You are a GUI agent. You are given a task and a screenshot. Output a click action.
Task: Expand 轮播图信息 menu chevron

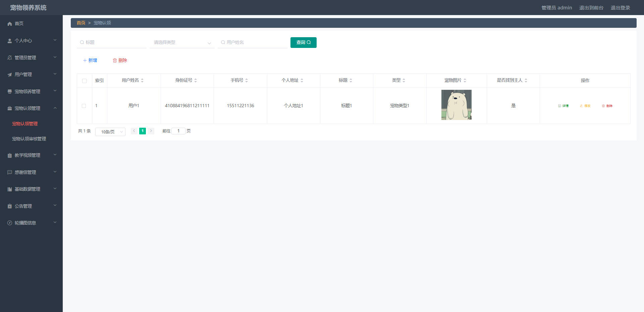[x=55, y=223]
